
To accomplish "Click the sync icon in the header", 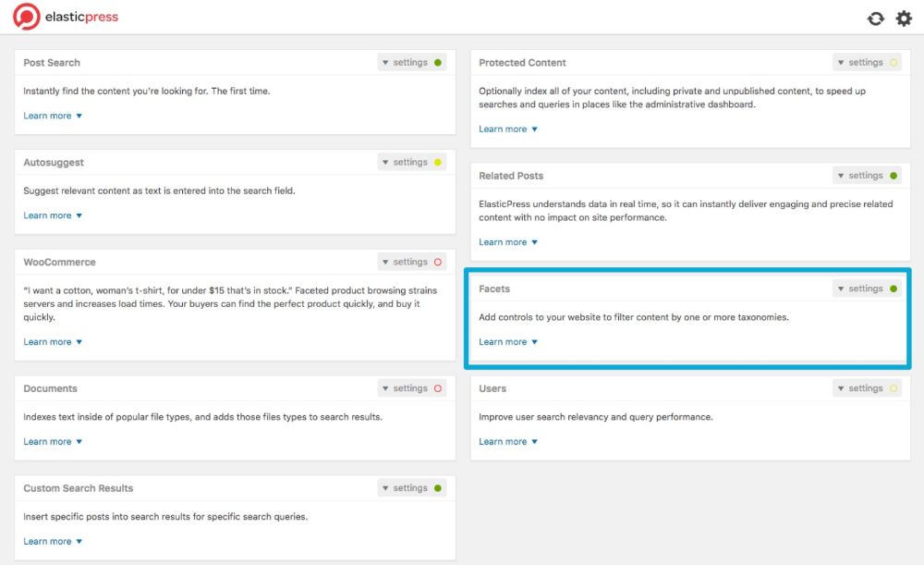I will tap(876, 18).
